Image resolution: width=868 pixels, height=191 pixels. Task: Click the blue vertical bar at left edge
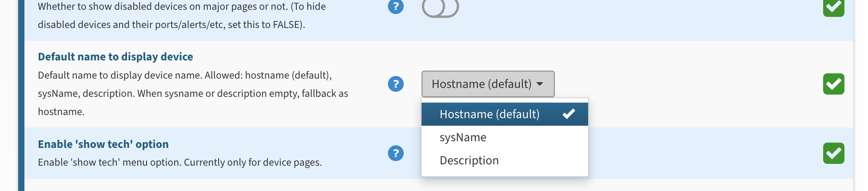[x=21, y=95]
